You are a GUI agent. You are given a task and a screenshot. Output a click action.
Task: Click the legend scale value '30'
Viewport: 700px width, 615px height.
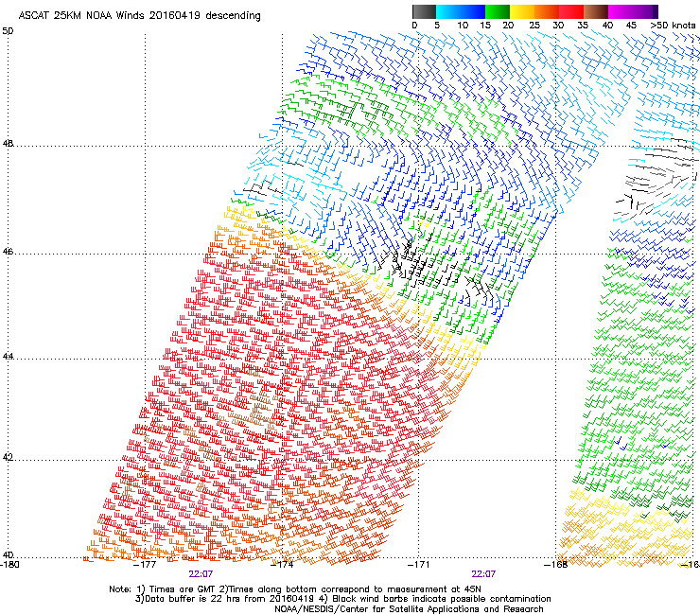click(x=558, y=26)
